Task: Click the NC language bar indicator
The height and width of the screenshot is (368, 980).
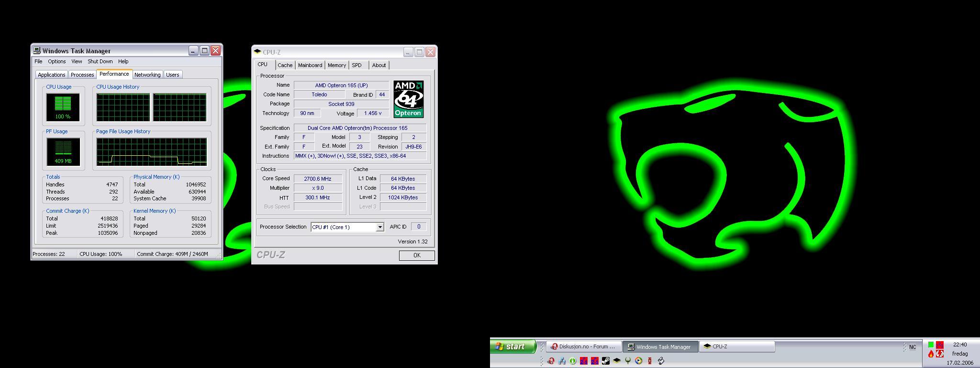Action: coord(913,347)
